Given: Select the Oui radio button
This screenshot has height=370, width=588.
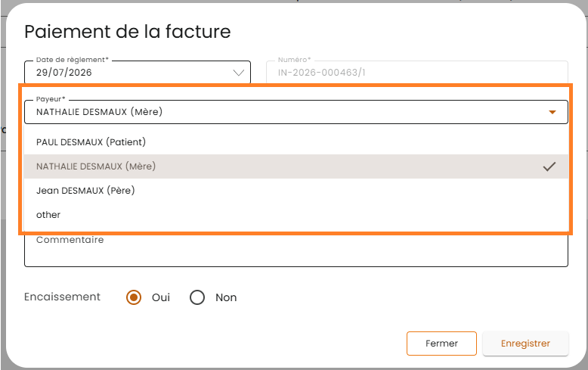Looking at the screenshot, I should 134,297.
